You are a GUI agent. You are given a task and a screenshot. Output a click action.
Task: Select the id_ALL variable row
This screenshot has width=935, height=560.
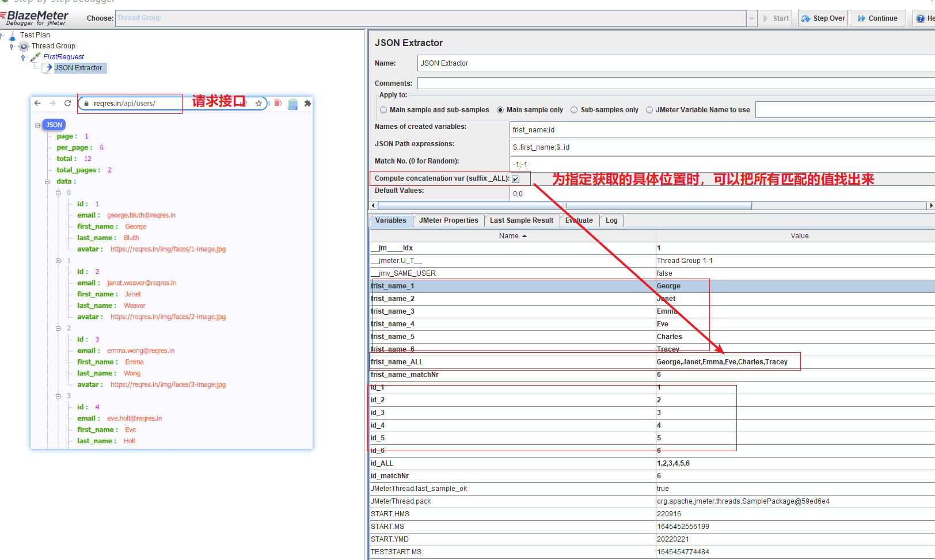652,463
